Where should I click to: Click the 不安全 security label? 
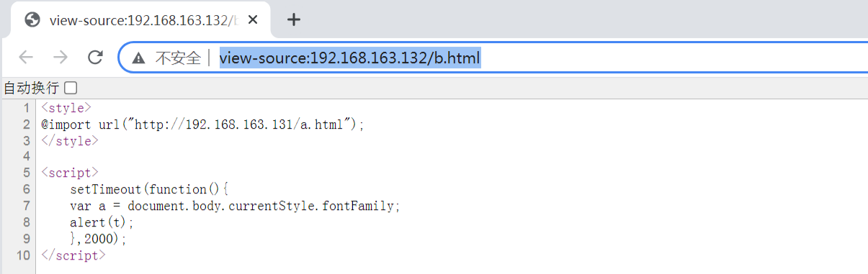coord(178,58)
